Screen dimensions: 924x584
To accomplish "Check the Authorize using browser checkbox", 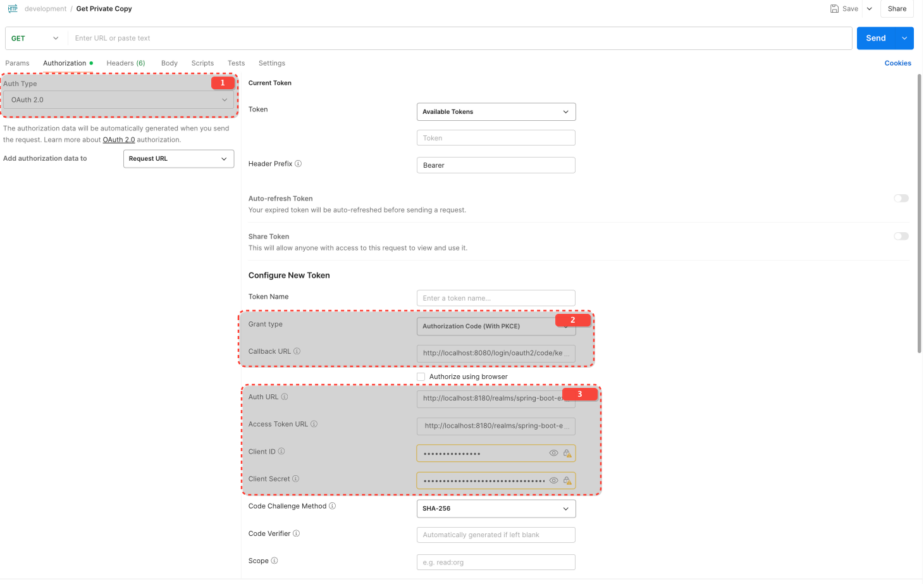I will click(x=421, y=376).
